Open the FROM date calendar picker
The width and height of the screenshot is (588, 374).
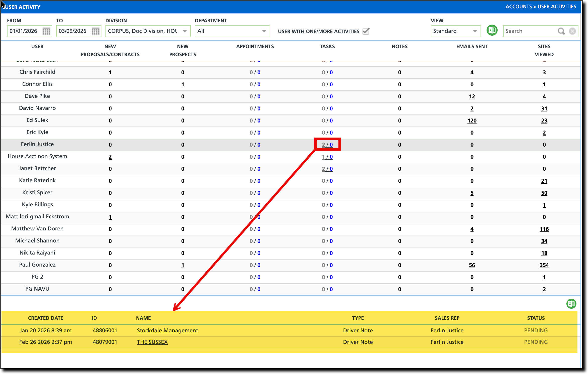[46, 31]
